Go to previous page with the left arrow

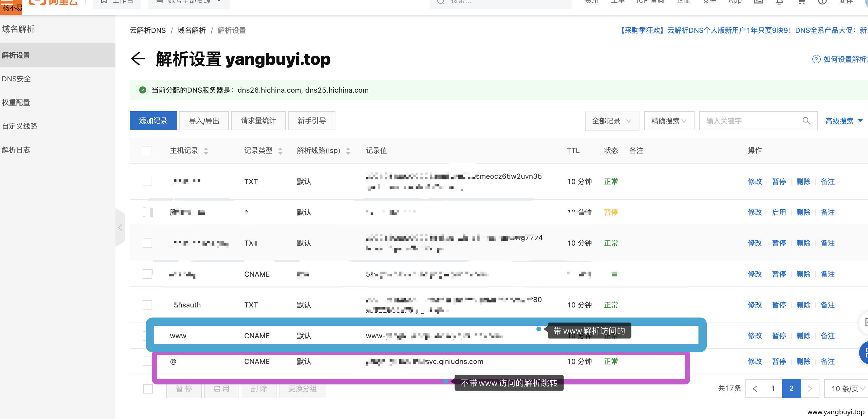click(x=754, y=388)
